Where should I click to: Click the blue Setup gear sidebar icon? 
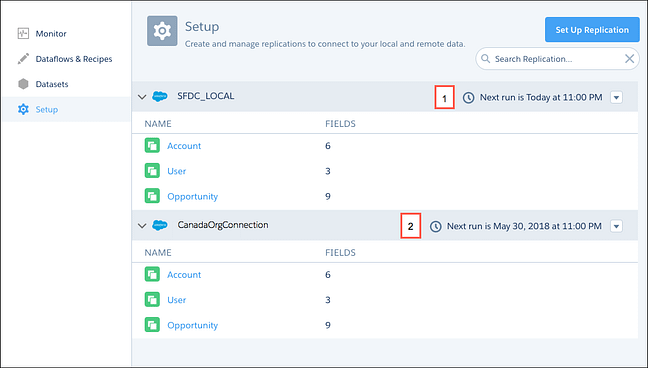click(x=23, y=109)
